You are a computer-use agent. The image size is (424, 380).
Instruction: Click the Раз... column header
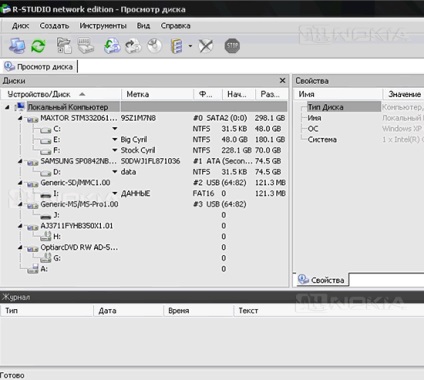click(x=272, y=94)
